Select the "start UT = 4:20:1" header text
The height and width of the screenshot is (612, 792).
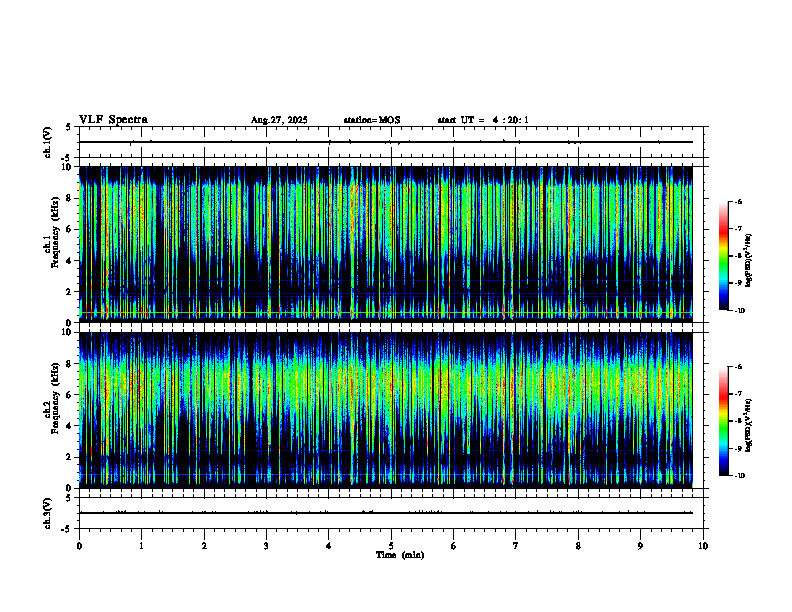483,120
